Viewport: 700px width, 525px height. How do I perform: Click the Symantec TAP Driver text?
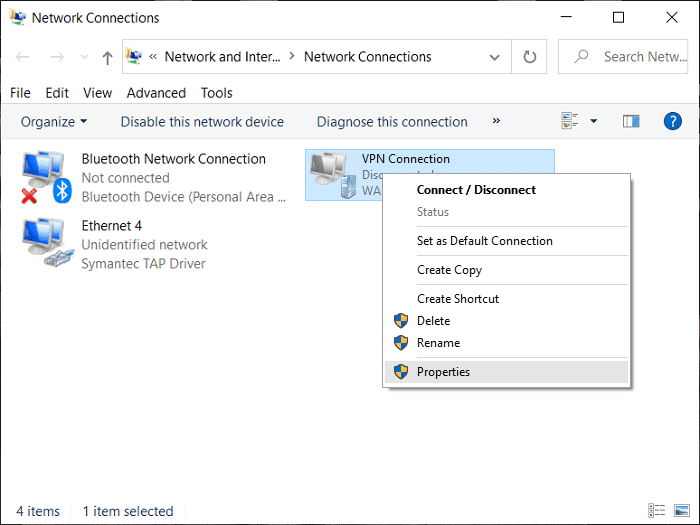pyautogui.click(x=143, y=263)
